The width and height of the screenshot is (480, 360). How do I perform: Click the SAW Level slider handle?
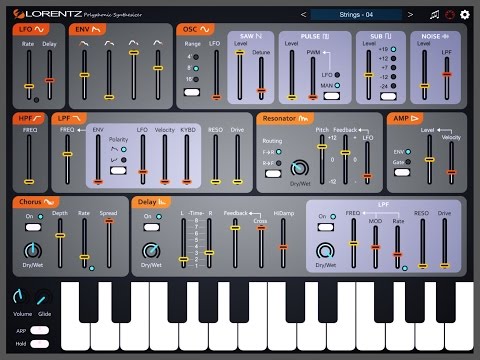coord(240,52)
